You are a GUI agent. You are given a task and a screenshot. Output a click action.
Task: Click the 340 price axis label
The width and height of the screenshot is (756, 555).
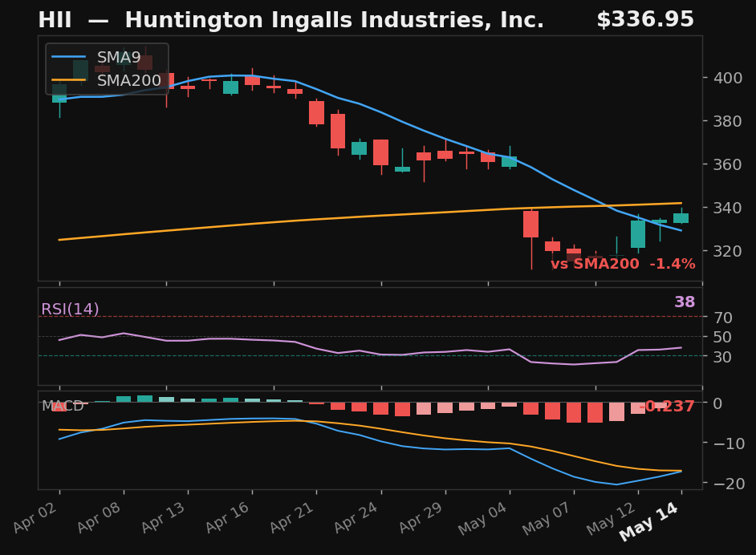[728, 208]
